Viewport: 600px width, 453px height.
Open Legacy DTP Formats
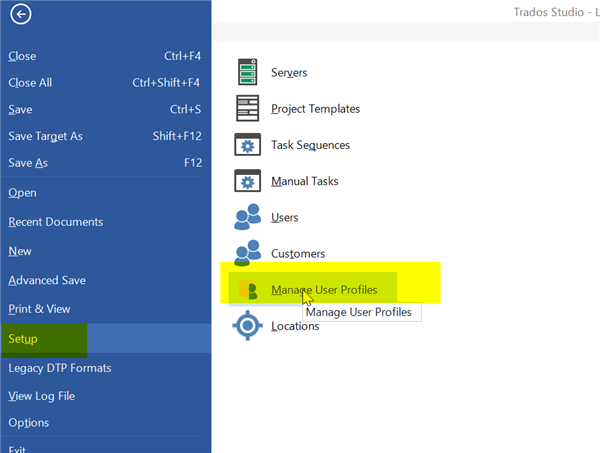pos(106,368)
